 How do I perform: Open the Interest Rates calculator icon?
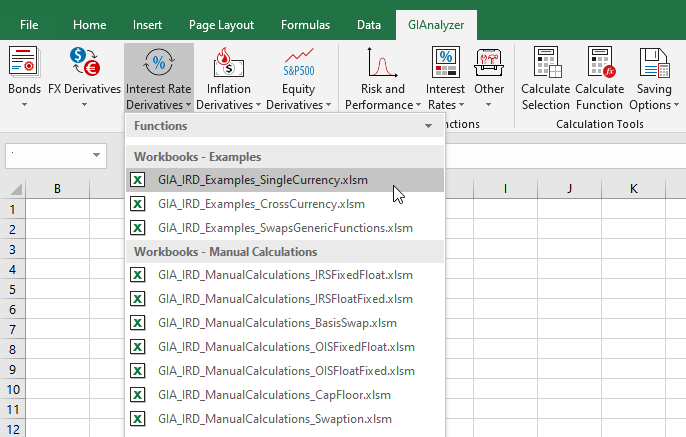click(x=445, y=62)
